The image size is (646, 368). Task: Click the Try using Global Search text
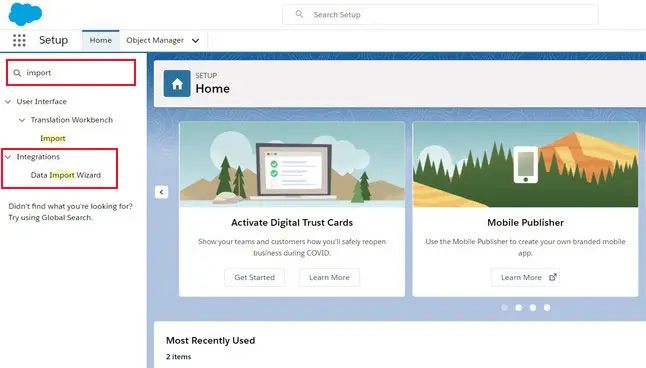pos(50,218)
